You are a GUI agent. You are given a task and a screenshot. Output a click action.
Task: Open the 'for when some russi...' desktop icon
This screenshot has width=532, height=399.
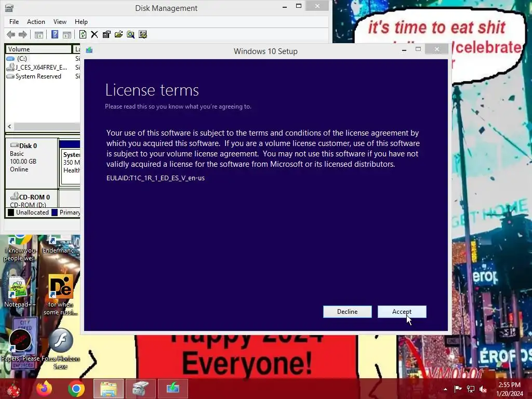60,295
